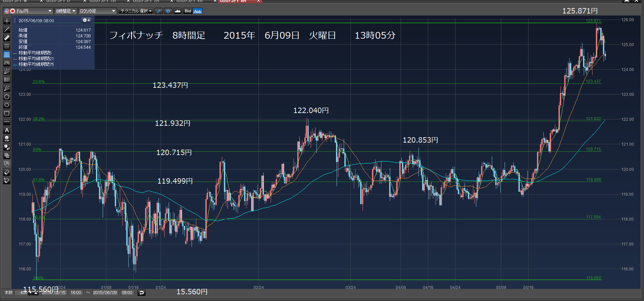Click the reset arrow button beside the date range
644x301 pixels.
point(142,293)
